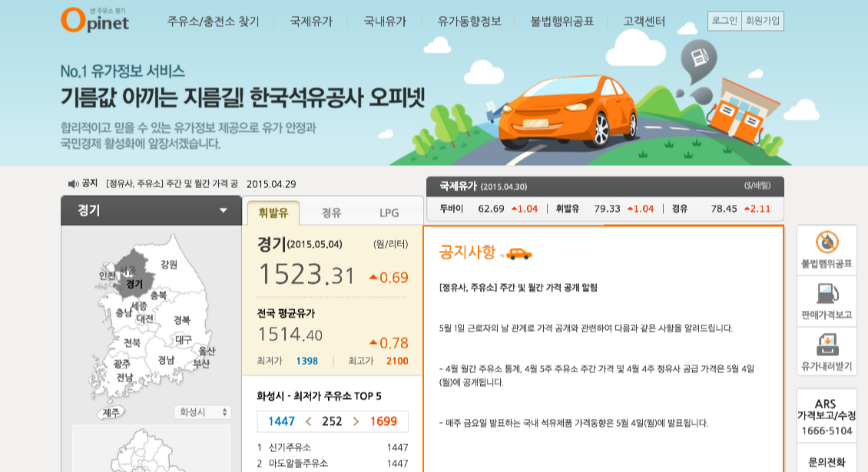Image resolution: width=868 pixels, height=472 pixels.
Task: Click the 전국 평균유가 1514.40 value
Action: point(290,334)
